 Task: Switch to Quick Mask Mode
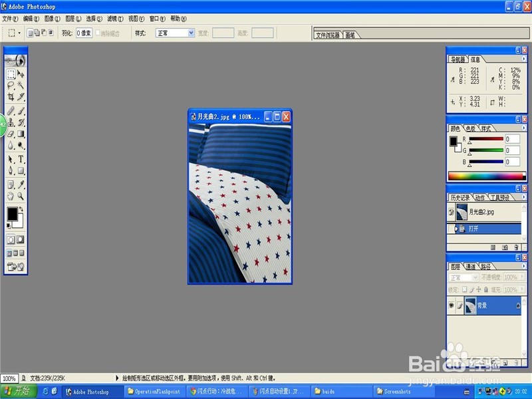21,239
